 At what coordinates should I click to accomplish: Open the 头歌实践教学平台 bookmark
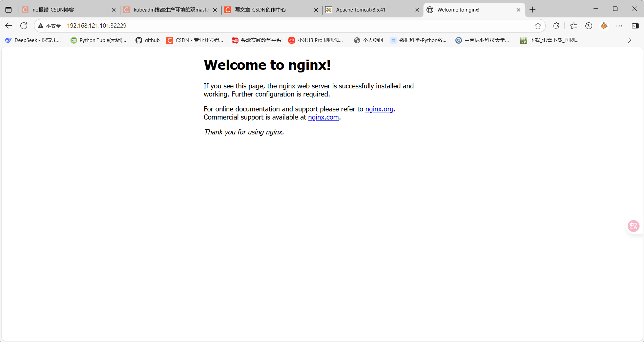tap(256, 40)
